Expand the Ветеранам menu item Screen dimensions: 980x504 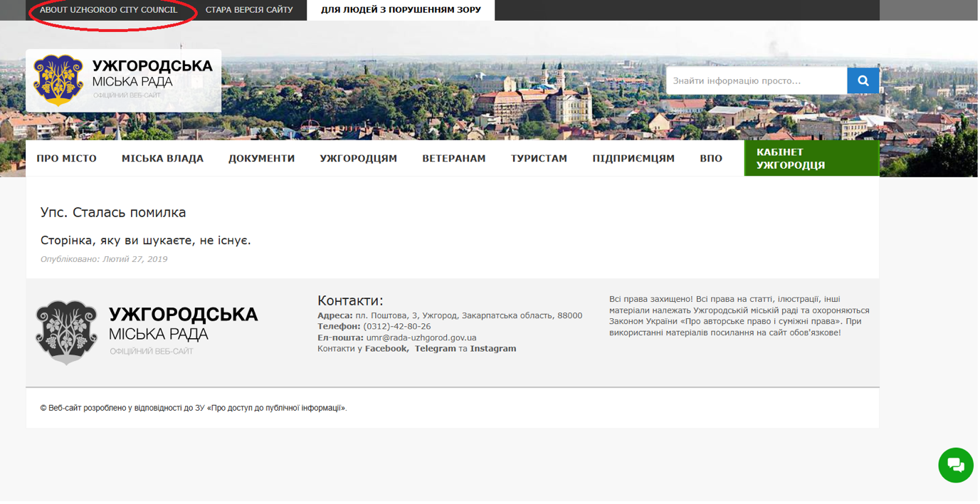click(x=454, y=159)
